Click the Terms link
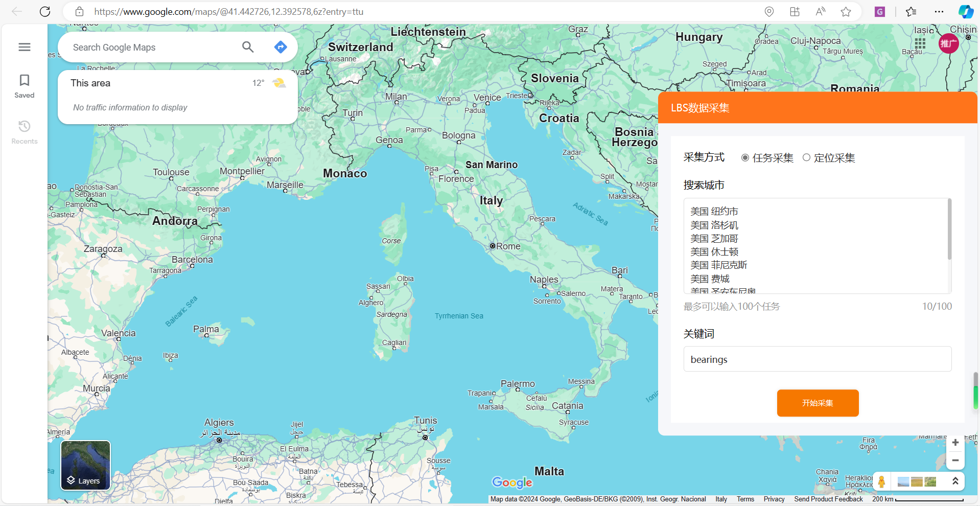 coord(745,499)
